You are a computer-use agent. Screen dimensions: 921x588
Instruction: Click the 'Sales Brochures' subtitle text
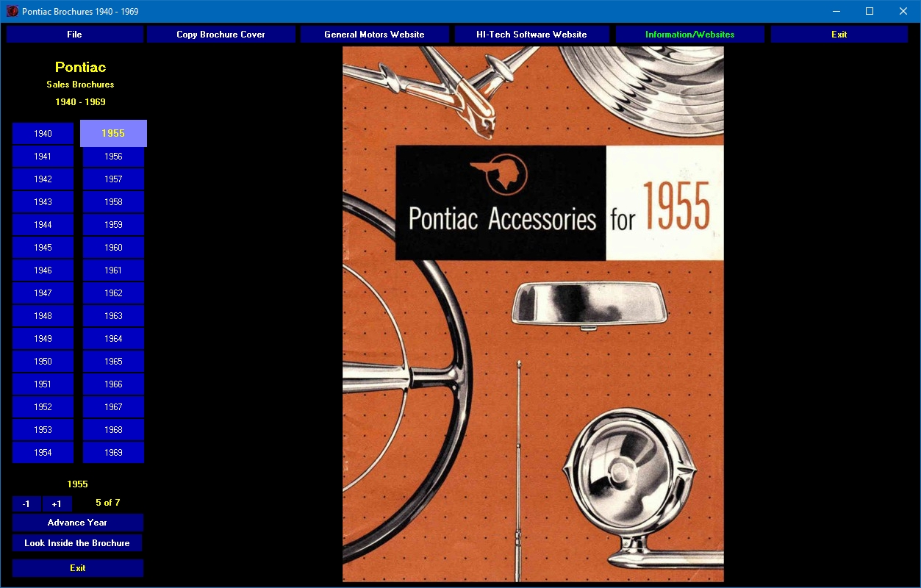click(80, 85)
